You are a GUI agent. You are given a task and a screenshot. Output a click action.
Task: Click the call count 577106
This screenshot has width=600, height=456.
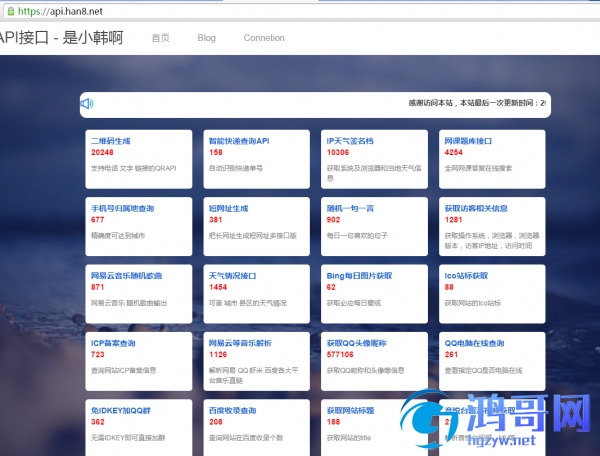(x=340, y=354)
